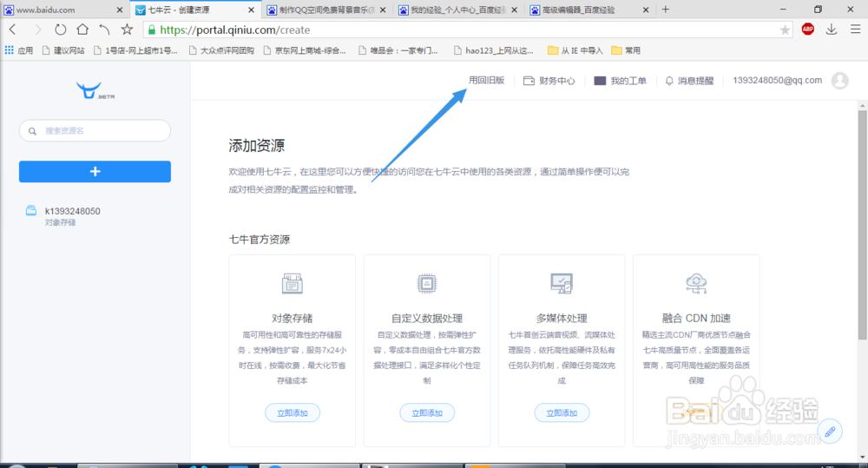Image resolution: width=868 pixels, height=468 pixels.
Task: Open the user avatar icon
Action: point(839,81)
